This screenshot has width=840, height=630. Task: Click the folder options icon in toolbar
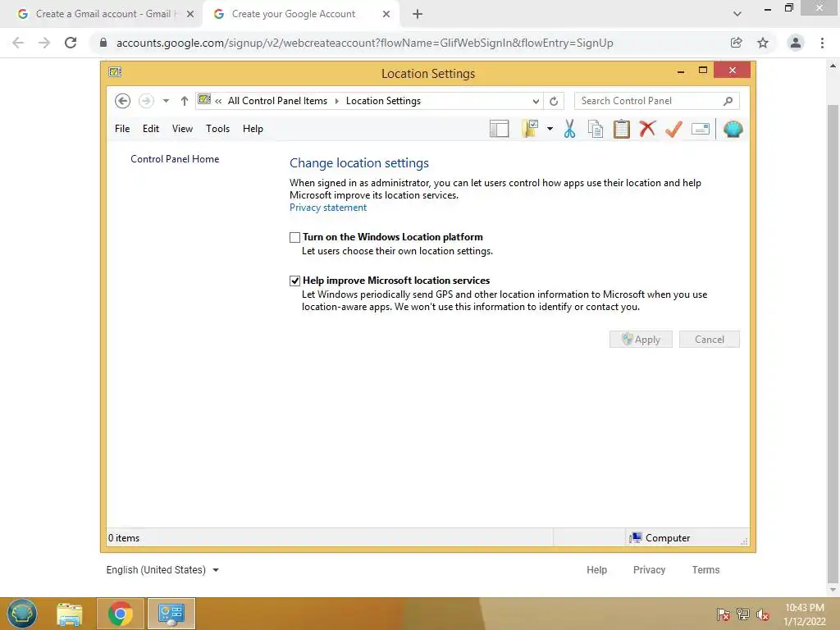pyautogui.click(x=529, y=129)
